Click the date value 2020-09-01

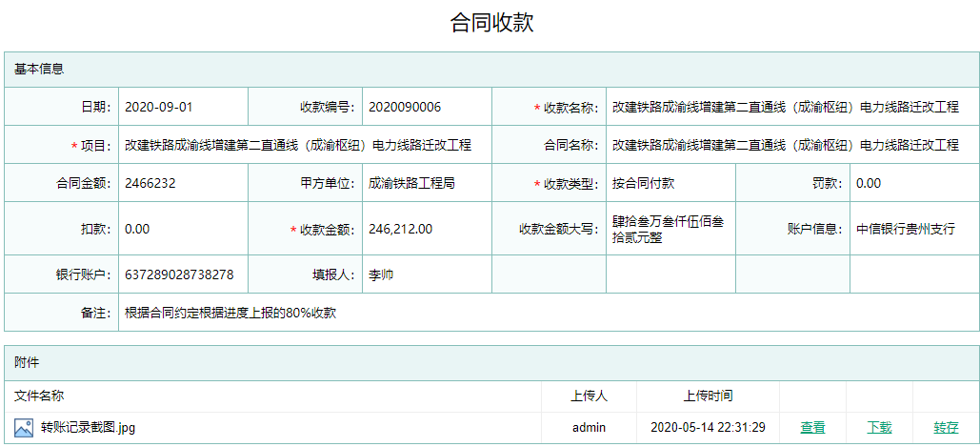(159, 107)
